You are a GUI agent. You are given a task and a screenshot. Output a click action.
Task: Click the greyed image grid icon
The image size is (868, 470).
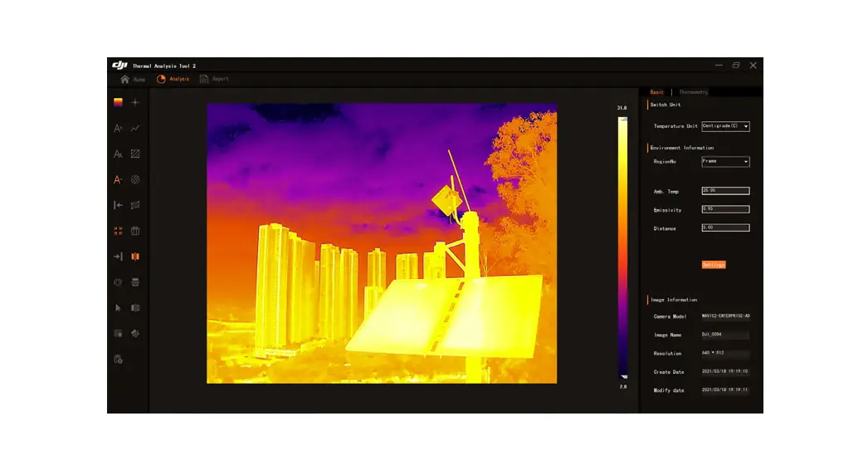point(118,334)
